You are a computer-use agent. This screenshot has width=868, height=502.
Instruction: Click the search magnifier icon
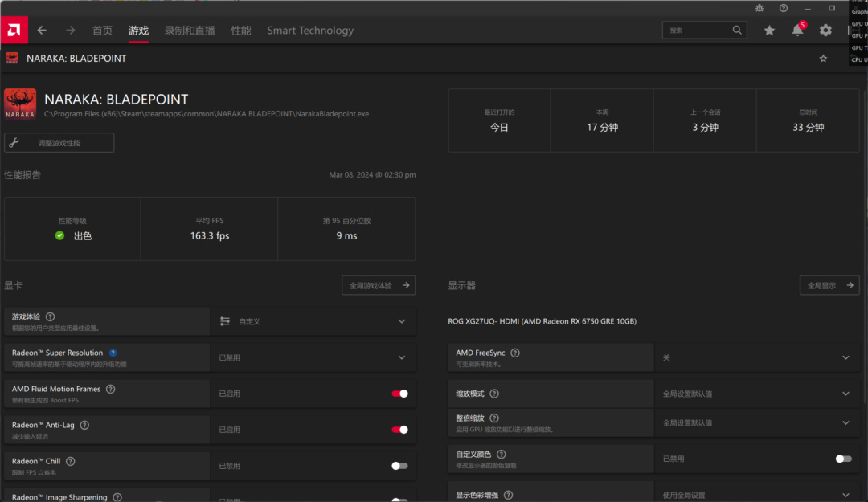tap(737, 30)
